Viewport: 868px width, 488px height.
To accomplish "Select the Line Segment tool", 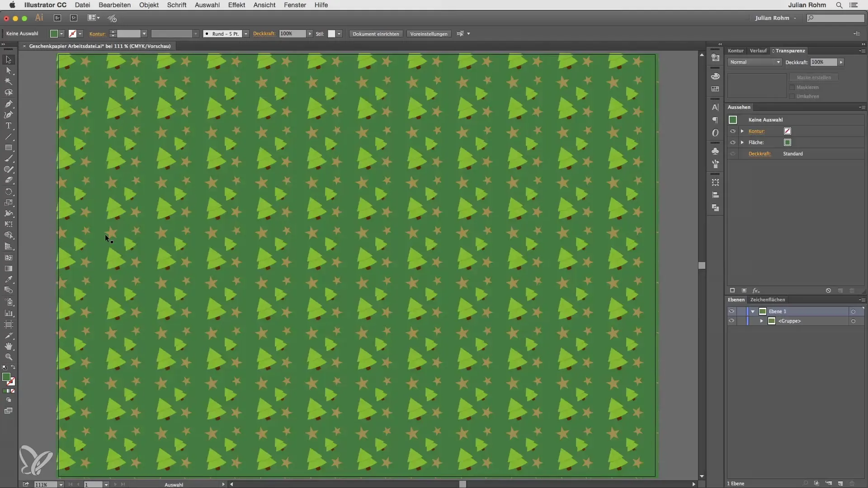I will click(9, 137).
